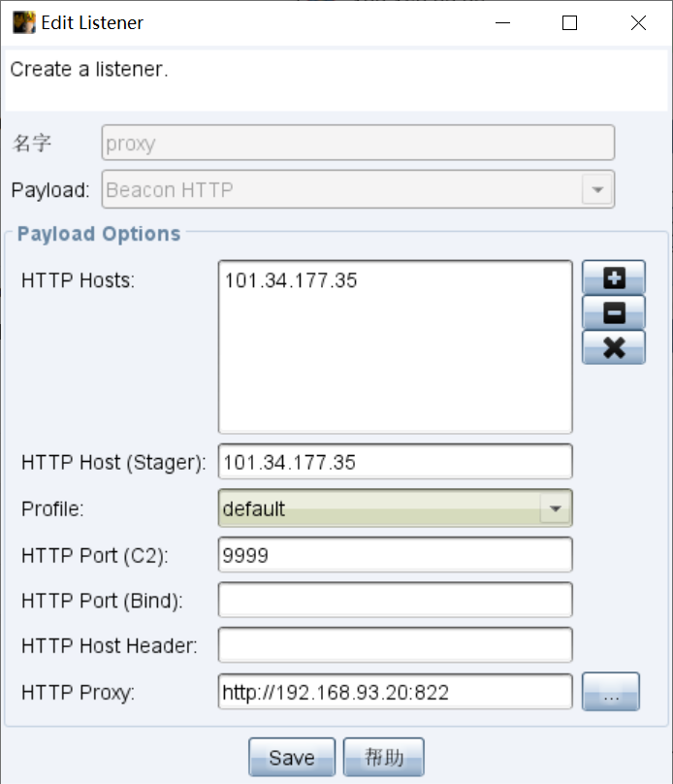Screen dimensions: 673x784
Task: Click the HTTP Port (Bind) field
Action: 395,601
